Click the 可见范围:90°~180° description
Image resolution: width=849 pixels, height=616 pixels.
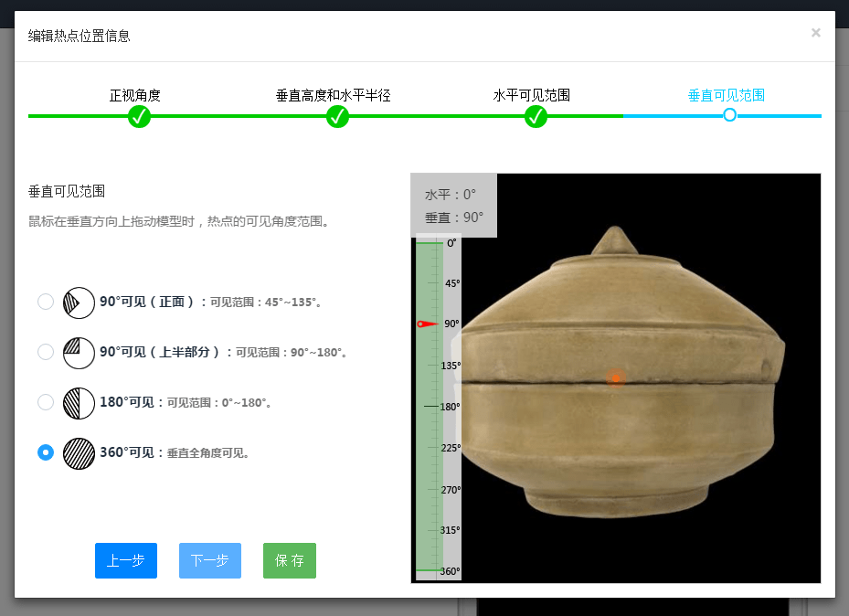[x=292, y=353]
